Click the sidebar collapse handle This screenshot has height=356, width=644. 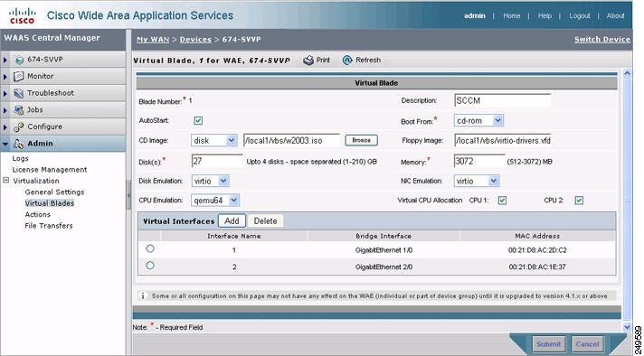(128, 195)
